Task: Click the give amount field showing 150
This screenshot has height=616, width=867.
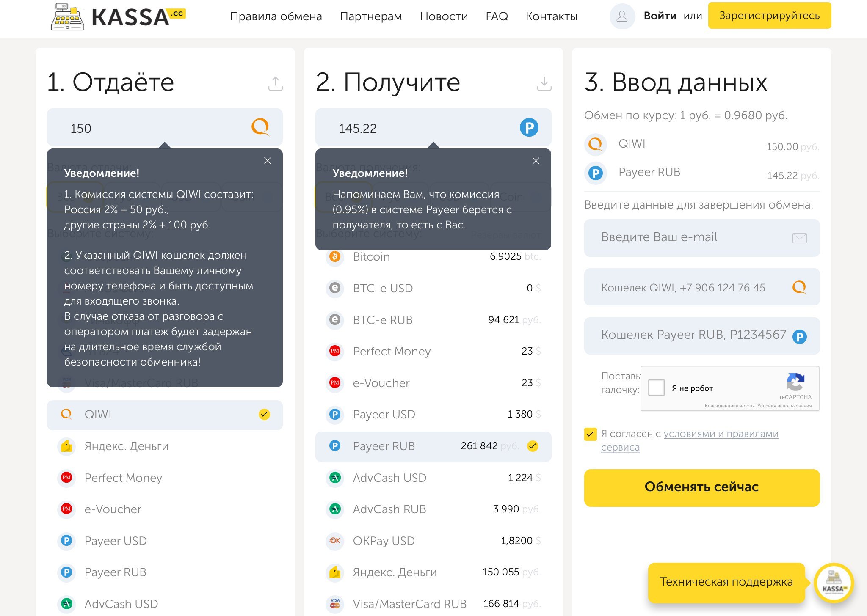Action: pos(165,127)
